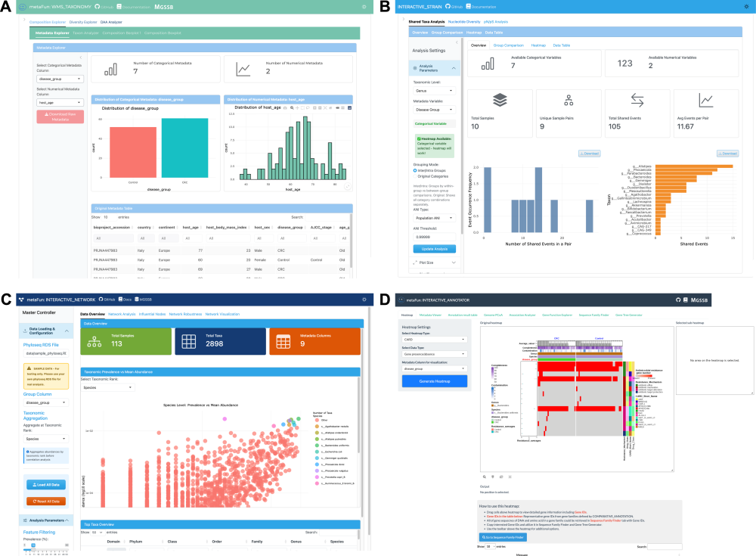Open Taxonomic Level dropdown showing Genus
Viewport: 756px width, 556px height.
click(435, 91)
